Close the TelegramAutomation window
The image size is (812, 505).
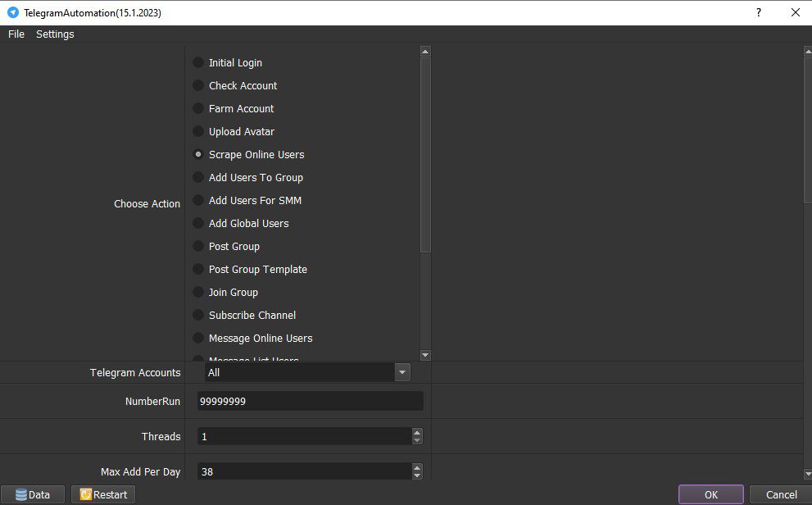click(796, 12)
